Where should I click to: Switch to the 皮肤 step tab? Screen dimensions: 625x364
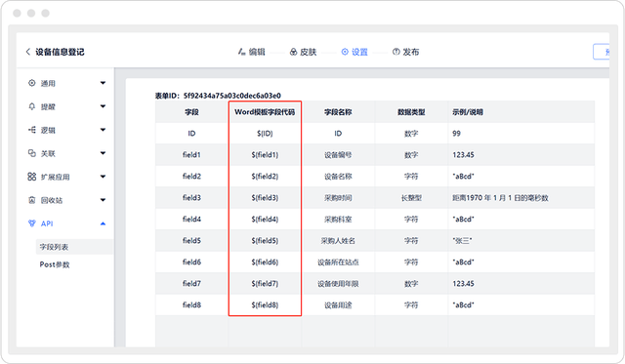(303, 52)
